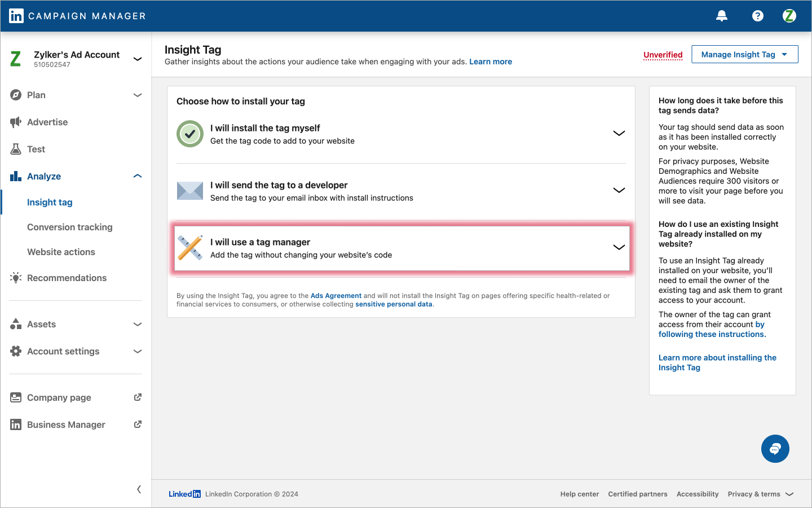
Task: Click the pencil and ruler tag manager icon
Action: tap(190, 248)
